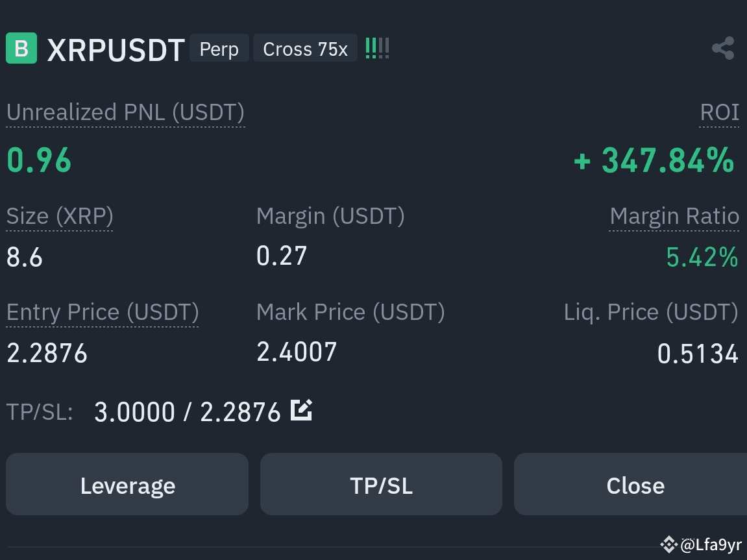Viewport: 747px width, 560px height.
Task: Click the XRPUSDT pair title
Action: pos(116,48)
